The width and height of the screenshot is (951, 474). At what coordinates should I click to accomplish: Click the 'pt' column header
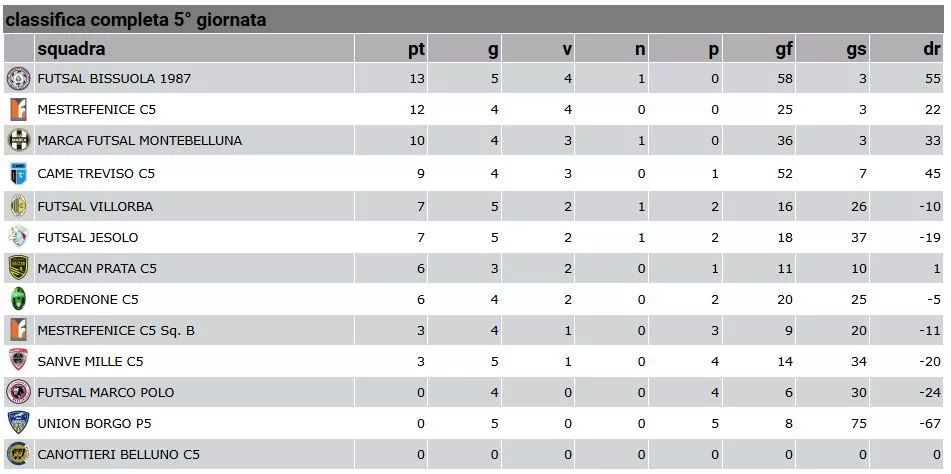[417, 49]
